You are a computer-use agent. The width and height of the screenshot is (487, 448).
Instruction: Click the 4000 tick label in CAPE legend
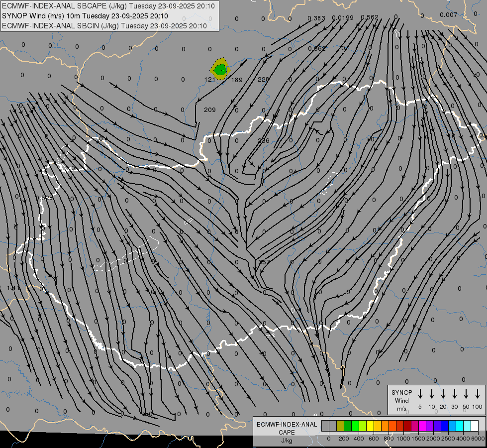[x=463, y=439]
